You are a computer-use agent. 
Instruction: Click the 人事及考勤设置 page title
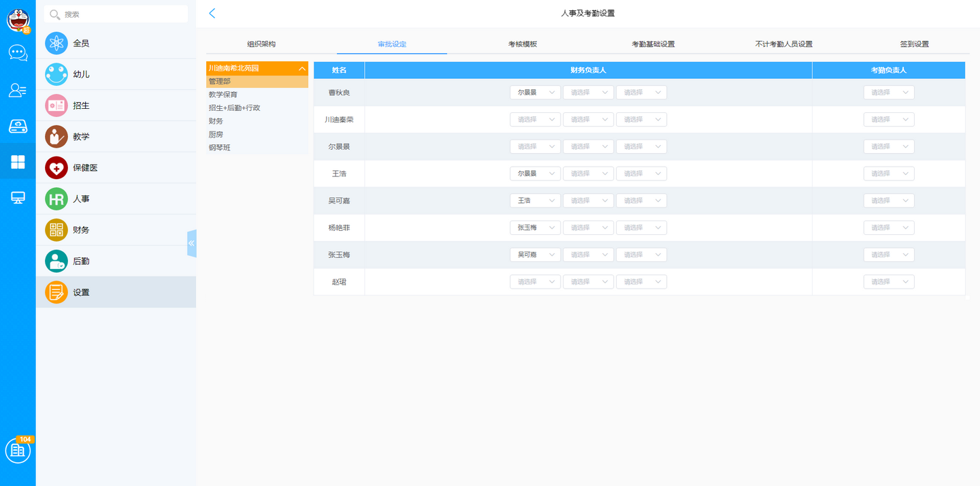pyautogui.click(x=587, y=14)
